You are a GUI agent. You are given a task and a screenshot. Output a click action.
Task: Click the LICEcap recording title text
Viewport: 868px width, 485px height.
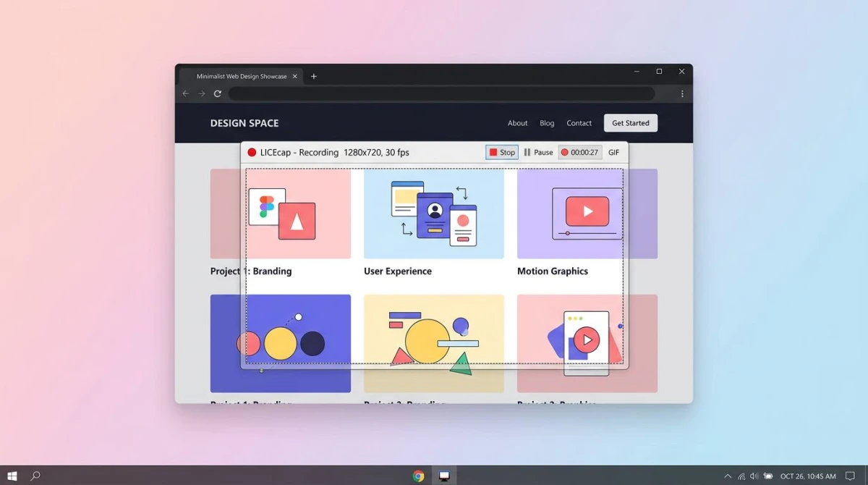coord(335,152)
